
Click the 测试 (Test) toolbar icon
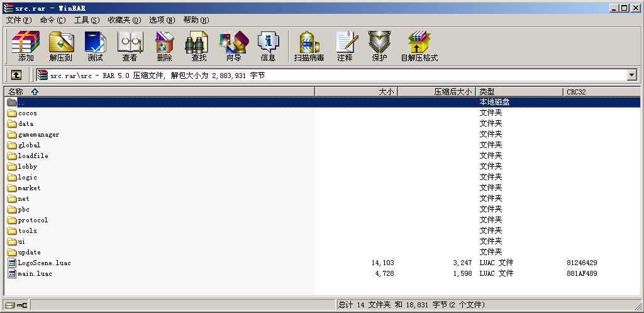pos(96,46)
